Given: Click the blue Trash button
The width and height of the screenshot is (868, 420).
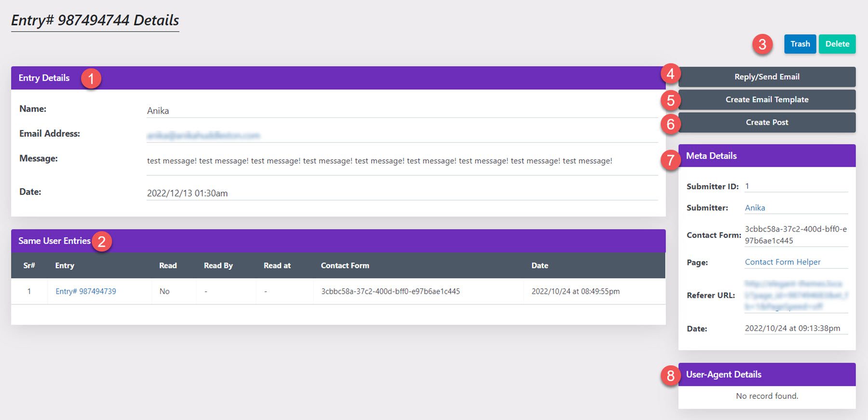Looking at the screenshot, I should (800, 44).
